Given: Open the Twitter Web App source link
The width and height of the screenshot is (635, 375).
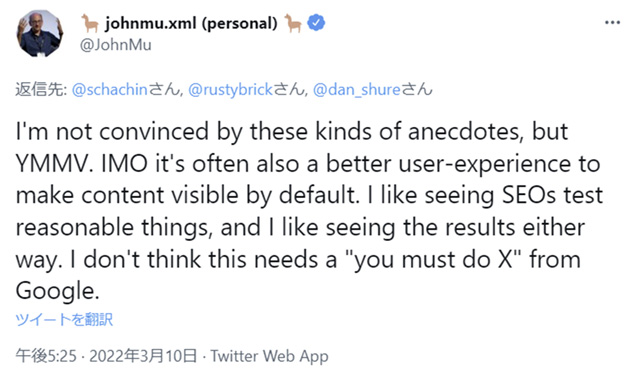Looking at the screenshot, I should (269, 356).
